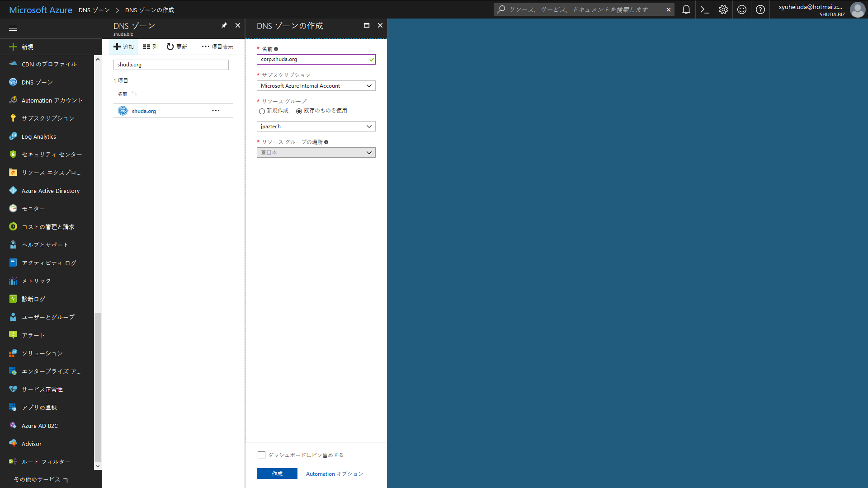Check ダッシュボードにピン留めする checkbox
The height and width of the screenshot is (488, 868).
pos(261,455)
